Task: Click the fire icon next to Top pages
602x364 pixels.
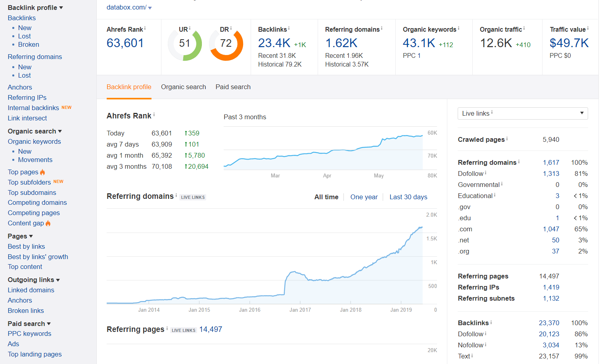Action: [42, 172]
